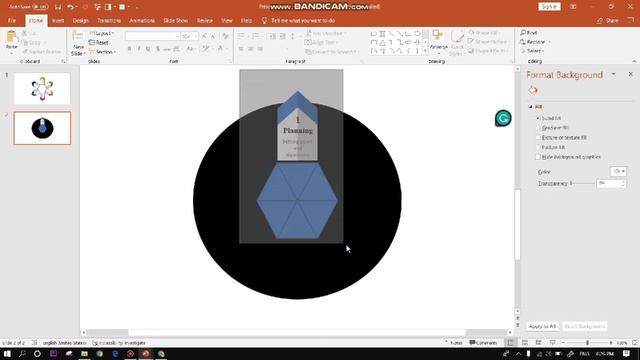The width and height of the screenshot is (640, 360).
Task: Start Slide Show from status bar icon
Action: pos(553,343)
